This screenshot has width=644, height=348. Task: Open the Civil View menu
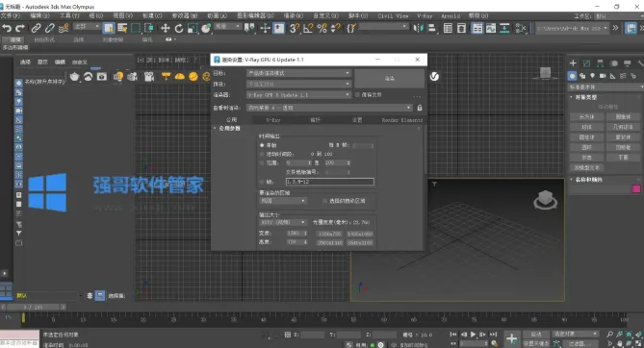393,15
